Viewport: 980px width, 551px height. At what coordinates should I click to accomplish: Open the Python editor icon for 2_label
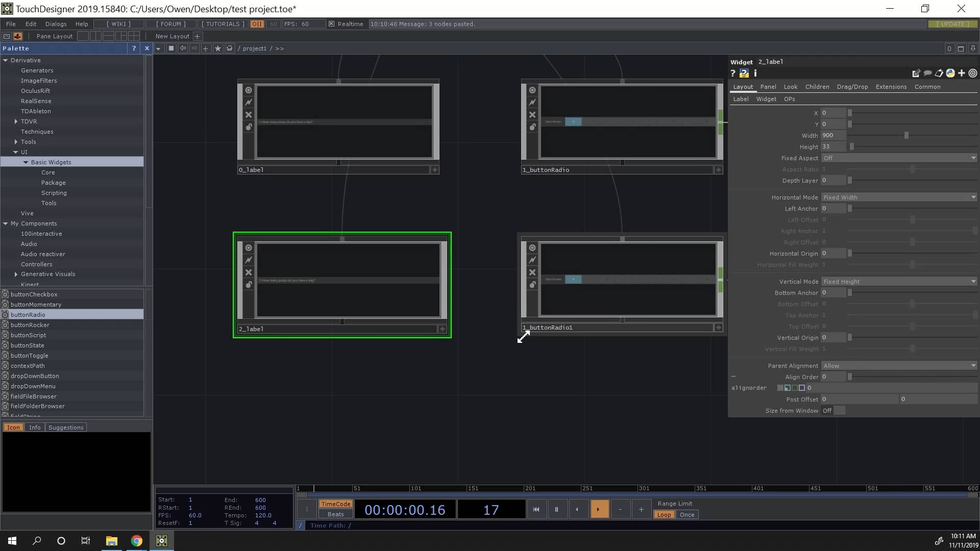[951, 73]
